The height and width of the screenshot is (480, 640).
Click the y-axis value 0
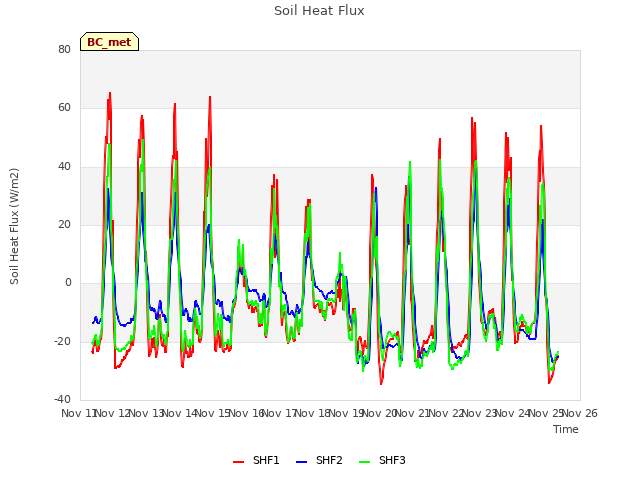[x=68, y=282]
